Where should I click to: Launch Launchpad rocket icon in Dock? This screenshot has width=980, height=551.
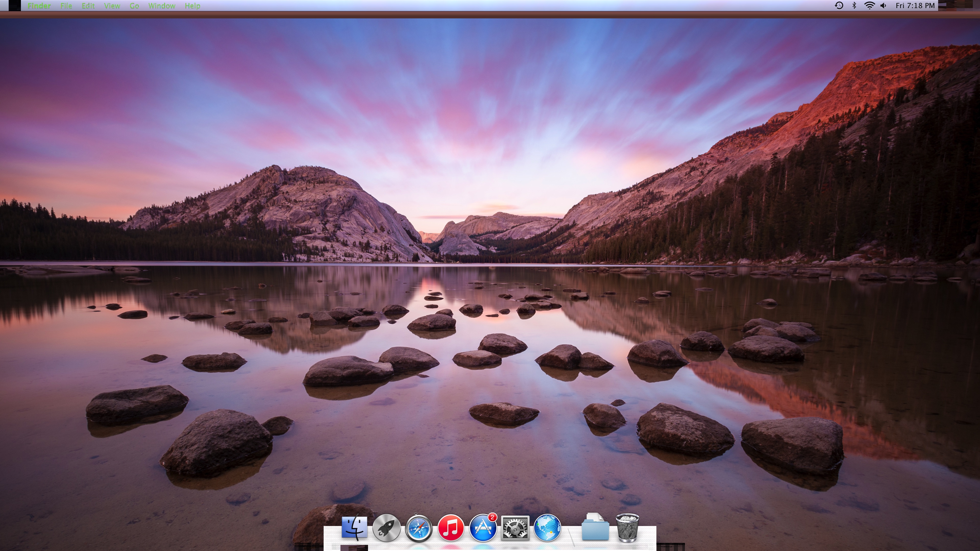387,528
